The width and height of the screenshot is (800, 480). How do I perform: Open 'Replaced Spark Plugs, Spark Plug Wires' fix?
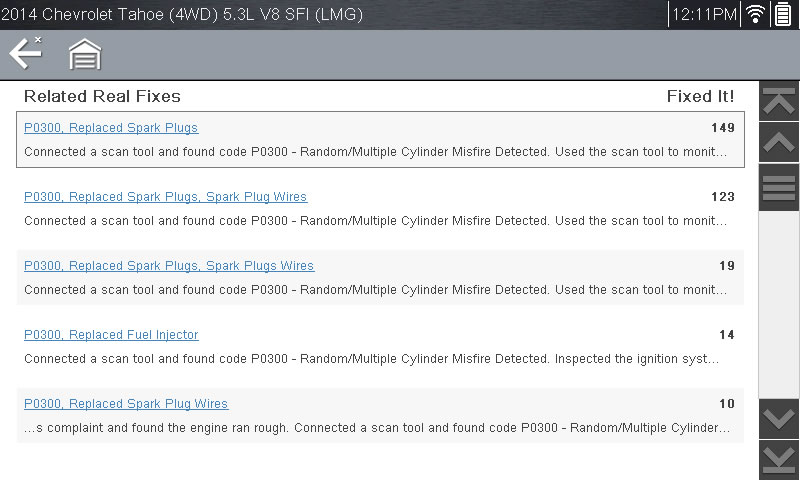(165, 197)
